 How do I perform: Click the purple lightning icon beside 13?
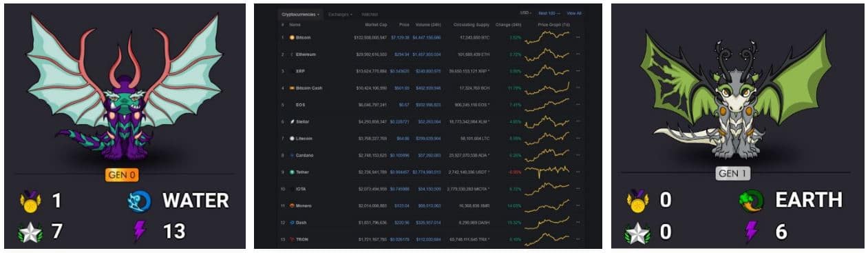(x=139, y=232)
